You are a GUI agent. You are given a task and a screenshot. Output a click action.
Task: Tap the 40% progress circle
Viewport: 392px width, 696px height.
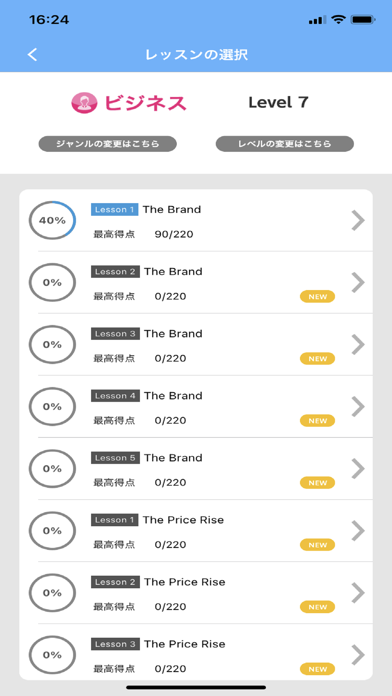click(52, 220)
